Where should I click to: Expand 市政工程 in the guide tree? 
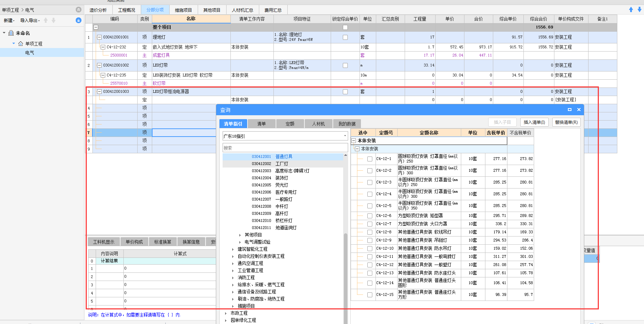[x=226, y=313]
